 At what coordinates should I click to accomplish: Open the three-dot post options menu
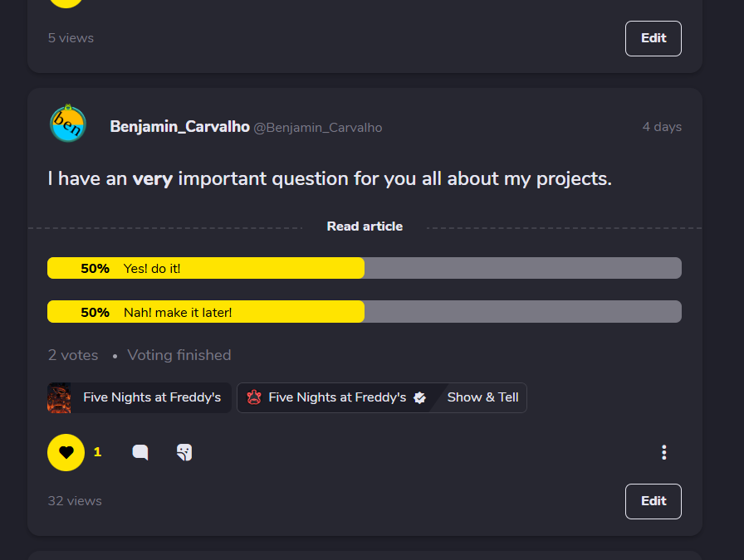click(663, 452)
